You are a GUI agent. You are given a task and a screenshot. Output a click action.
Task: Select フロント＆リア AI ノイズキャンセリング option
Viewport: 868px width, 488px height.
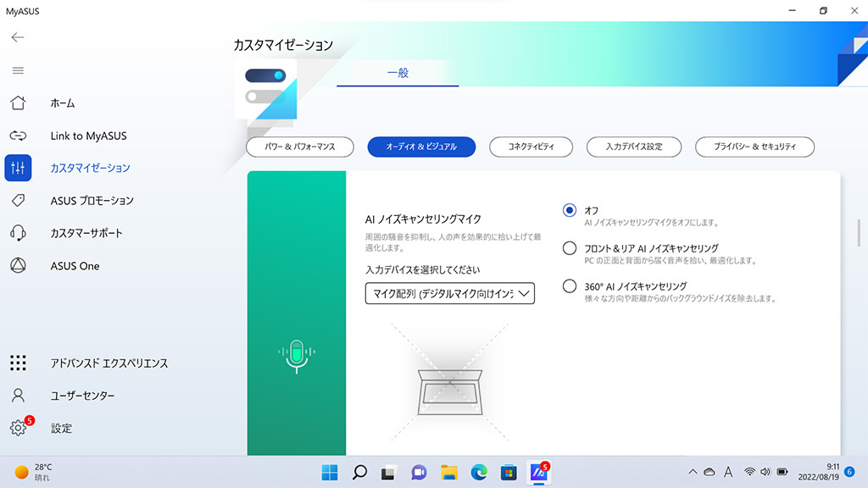569,248
